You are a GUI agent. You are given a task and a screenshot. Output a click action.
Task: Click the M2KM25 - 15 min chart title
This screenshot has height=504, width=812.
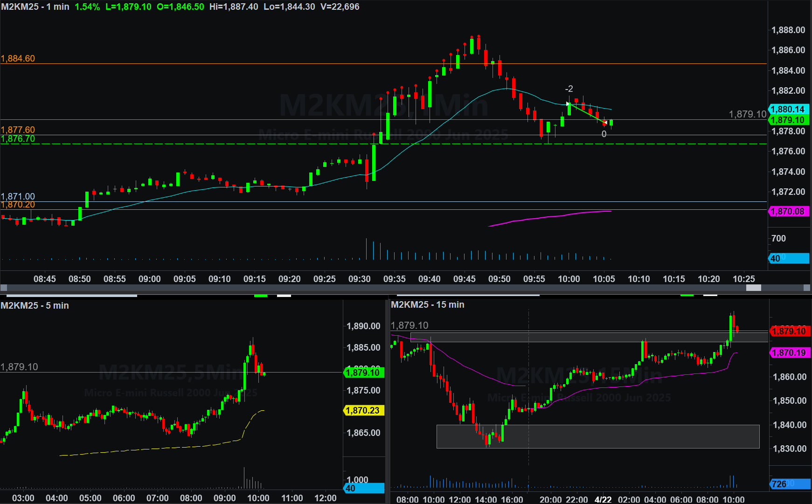[x=427, y=304]
